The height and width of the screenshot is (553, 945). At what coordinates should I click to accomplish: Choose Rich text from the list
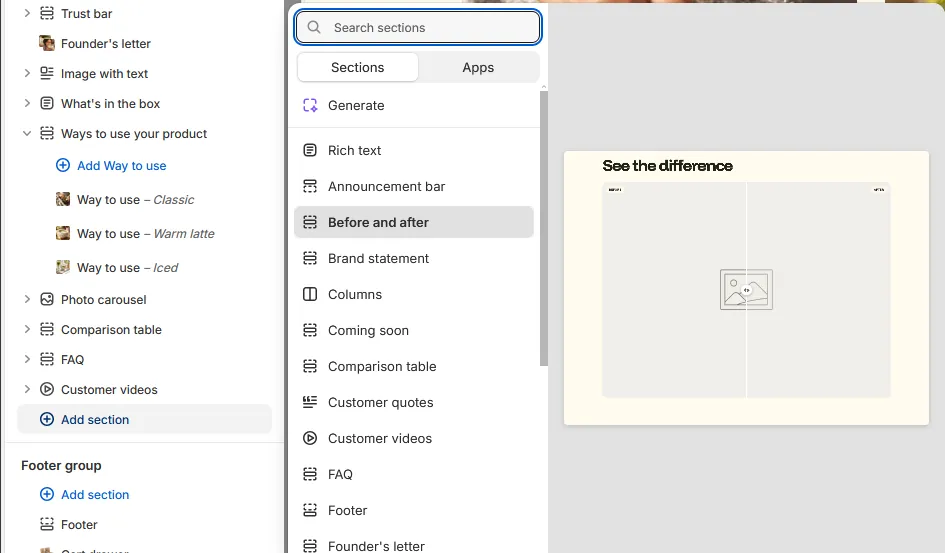point(414,151)
